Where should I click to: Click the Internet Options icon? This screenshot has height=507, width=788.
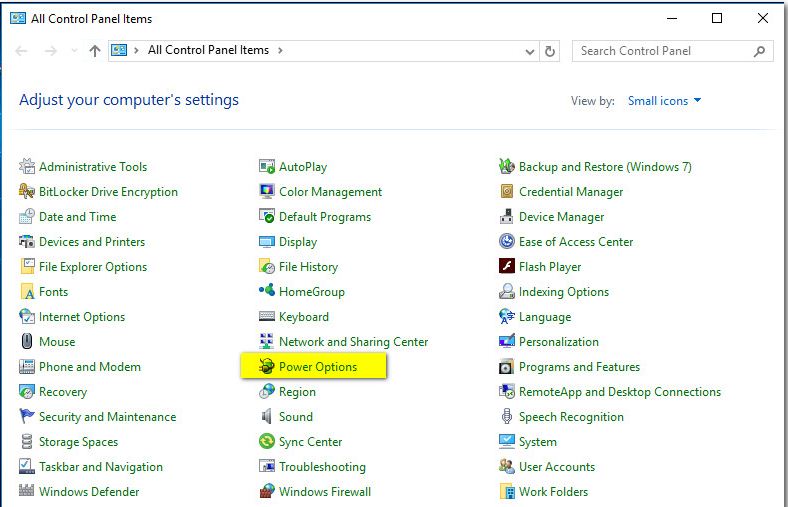pos(27,317)
